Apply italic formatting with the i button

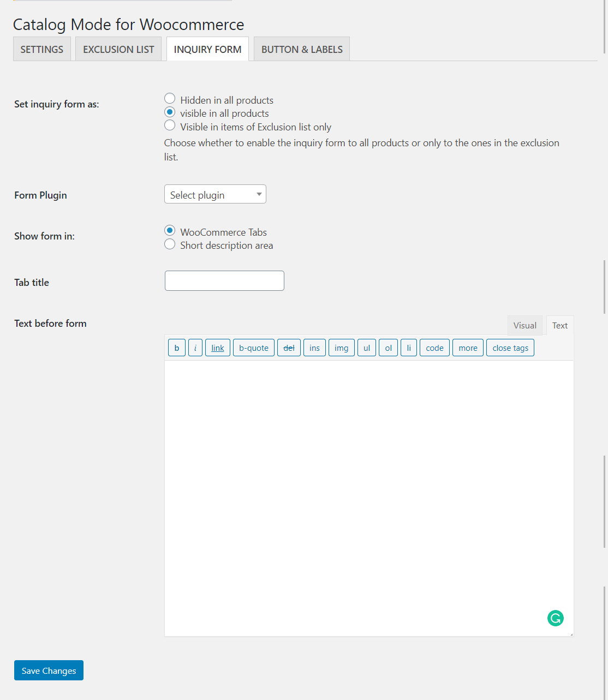(x=195, y=348)
